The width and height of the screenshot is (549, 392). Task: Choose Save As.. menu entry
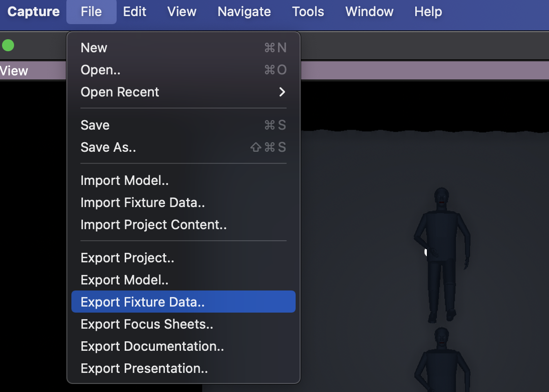(x=184, y=147)
